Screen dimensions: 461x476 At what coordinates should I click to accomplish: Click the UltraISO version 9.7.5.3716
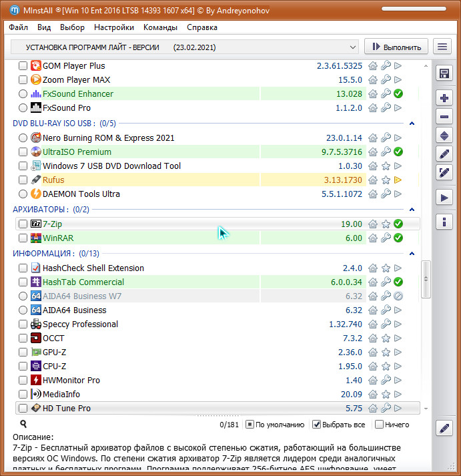pyautogui.click(x=342, y=152)
